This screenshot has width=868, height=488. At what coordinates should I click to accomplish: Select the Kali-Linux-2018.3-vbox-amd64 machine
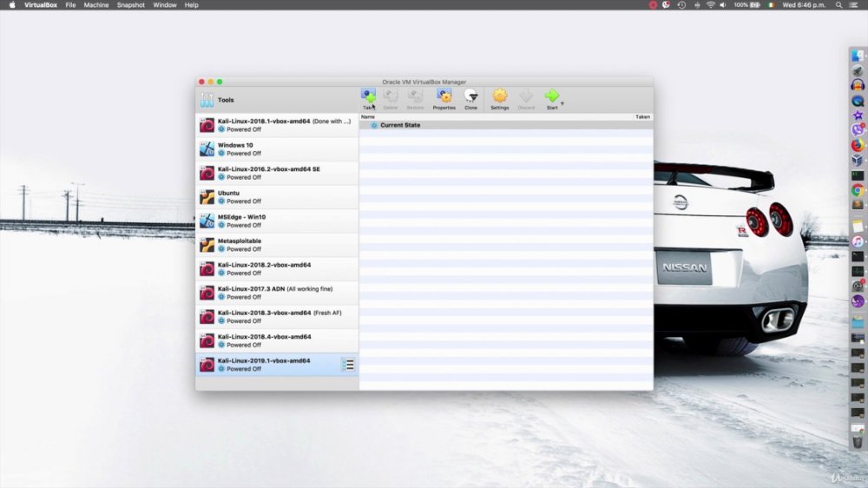[277, 316]
